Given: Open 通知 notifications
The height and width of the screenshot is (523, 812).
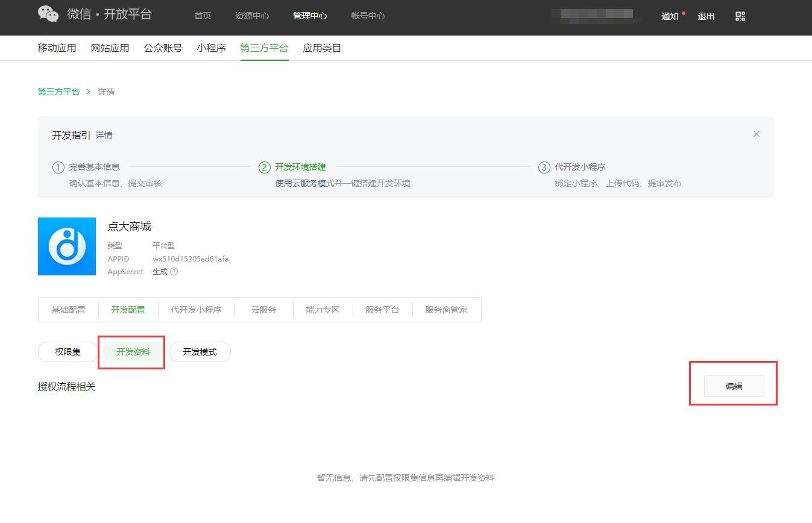Looking at the screenshot, I should [670, 16].
